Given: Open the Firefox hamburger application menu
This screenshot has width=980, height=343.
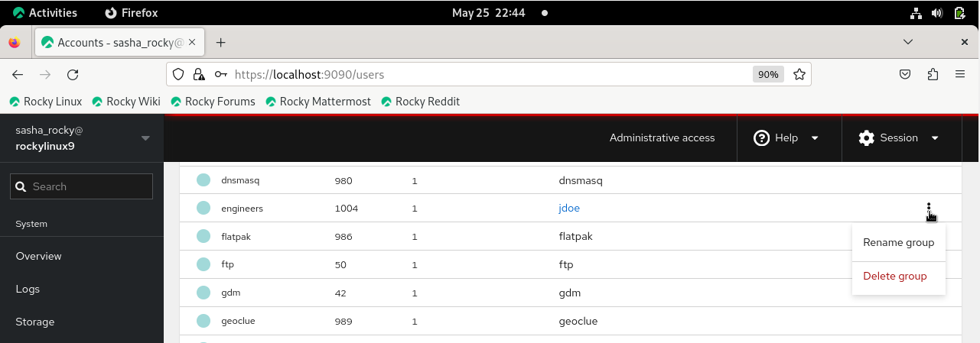Looking at the screenshot, I should click(x=960, y=74).
